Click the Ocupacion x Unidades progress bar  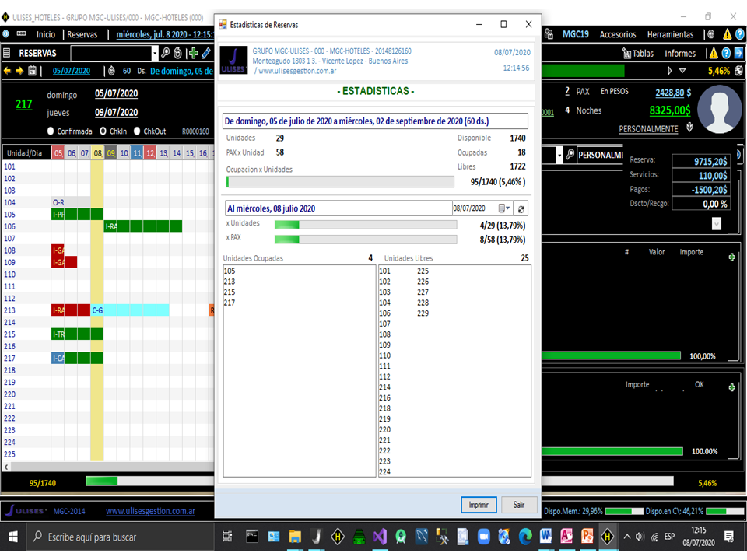pos(340,180)
